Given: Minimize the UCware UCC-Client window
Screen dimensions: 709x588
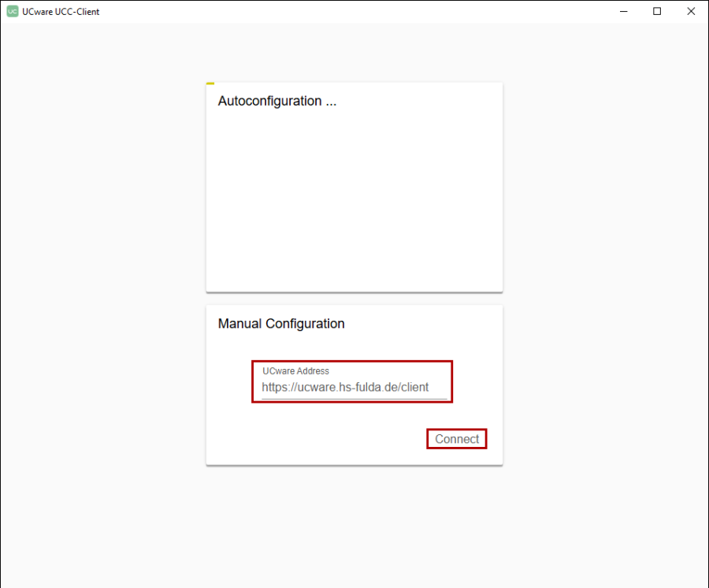Looking at the screenshot, I should [x=624, y=11].
